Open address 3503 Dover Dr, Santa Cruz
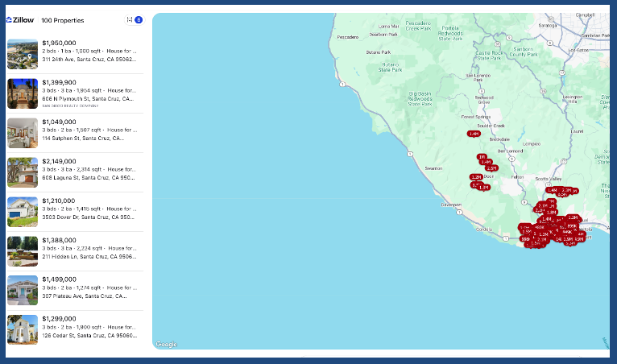 [x=88, y=217]
